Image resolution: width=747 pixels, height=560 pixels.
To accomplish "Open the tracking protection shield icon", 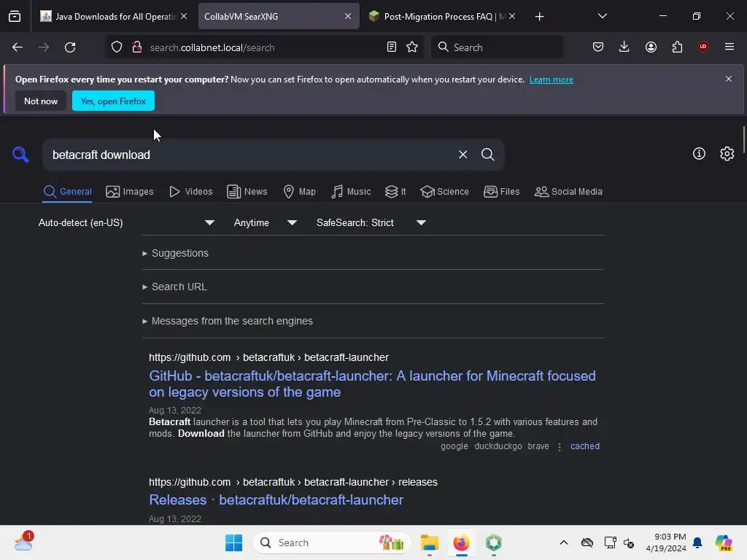I will pyautogui.click(x=117, y=47).
